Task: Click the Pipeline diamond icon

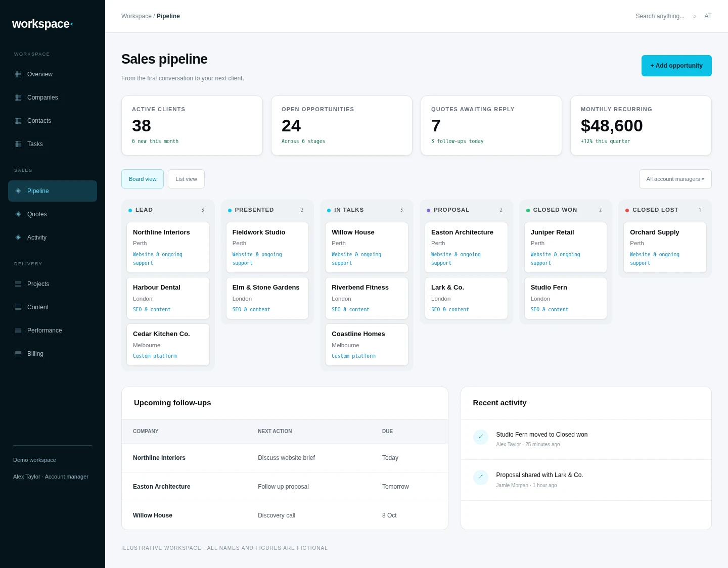Action: click(18, 191)
